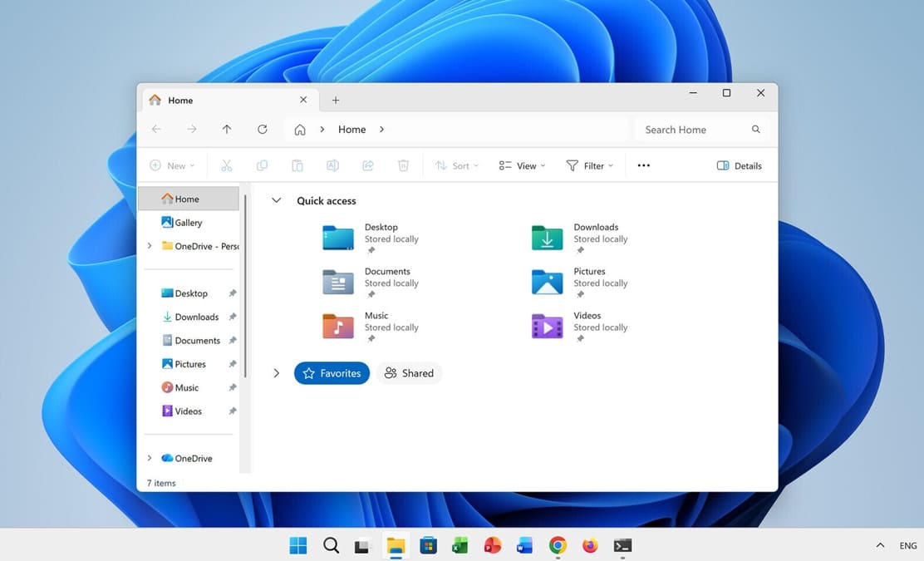924x561 pixels.
Task: Click the Rename icon on the toolbar
Action: [332, 165]
